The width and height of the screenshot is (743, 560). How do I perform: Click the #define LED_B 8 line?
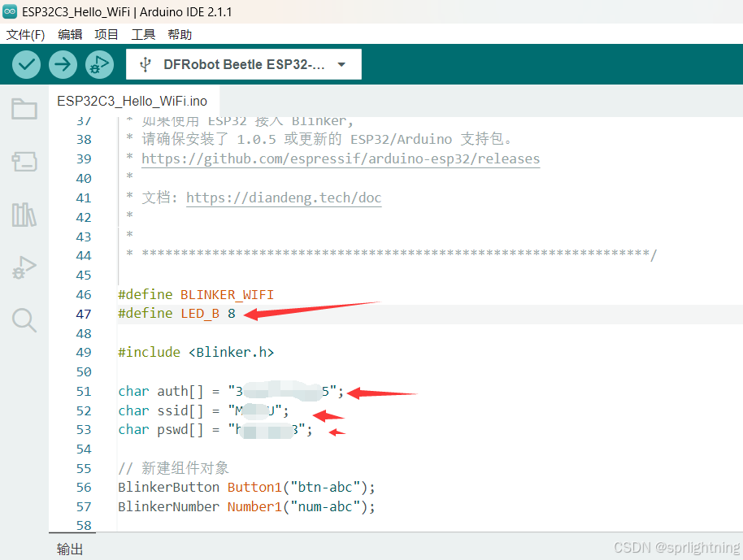(x=176, y=314)
